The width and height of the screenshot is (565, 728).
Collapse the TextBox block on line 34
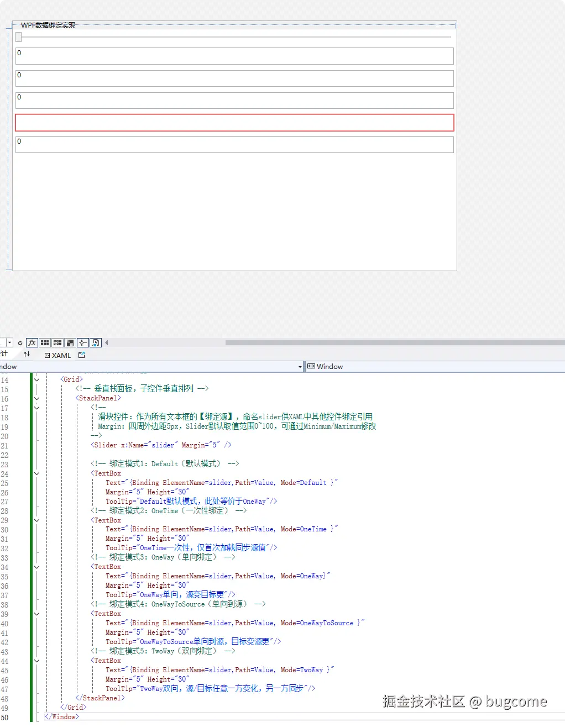(x=37, y=567)
